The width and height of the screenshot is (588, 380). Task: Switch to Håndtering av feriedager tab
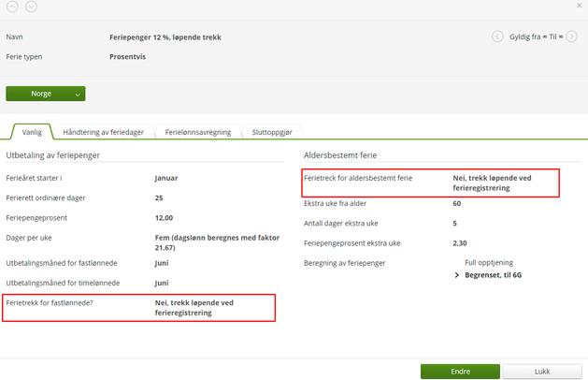point(103,132)
